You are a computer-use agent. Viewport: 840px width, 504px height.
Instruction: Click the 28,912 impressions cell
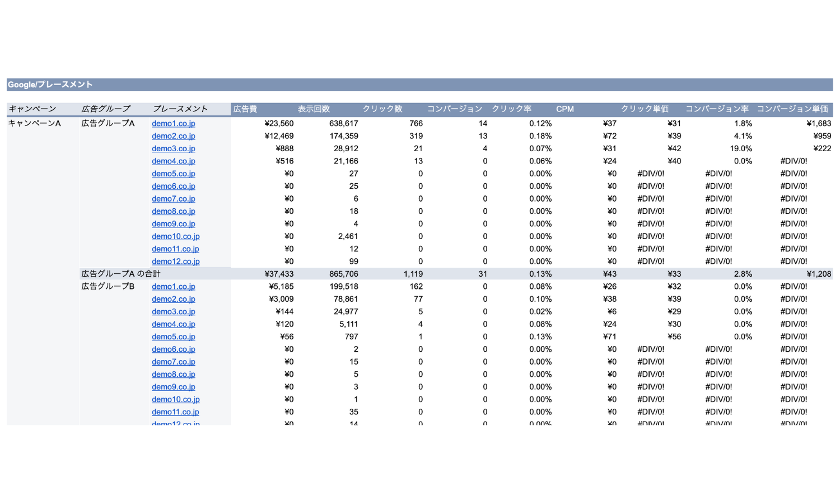346,148
